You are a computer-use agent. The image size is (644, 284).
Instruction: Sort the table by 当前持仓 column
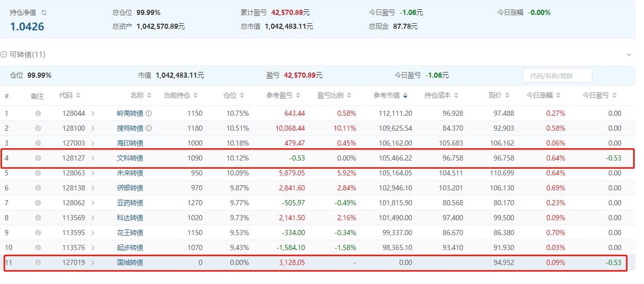point(196,95)
